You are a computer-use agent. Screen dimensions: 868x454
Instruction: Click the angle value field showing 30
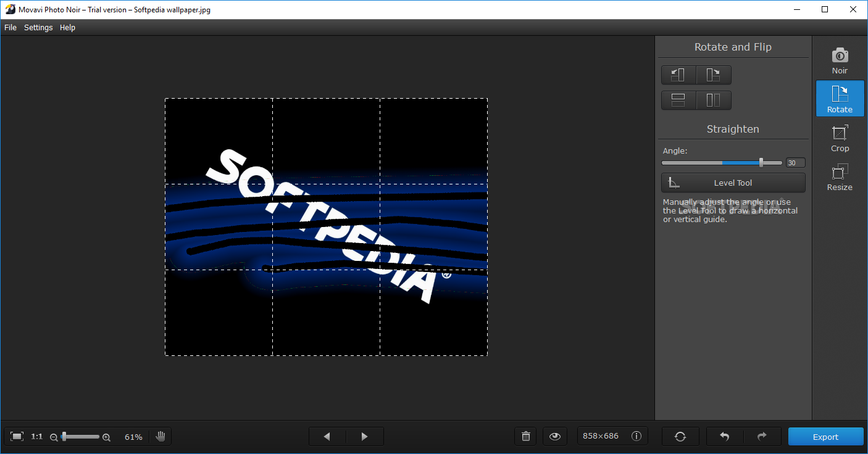click(795, 163)
